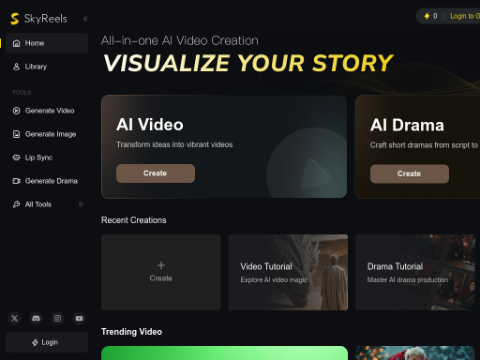Click the Home house icon

pyautogui.click(x=16, y=43)
